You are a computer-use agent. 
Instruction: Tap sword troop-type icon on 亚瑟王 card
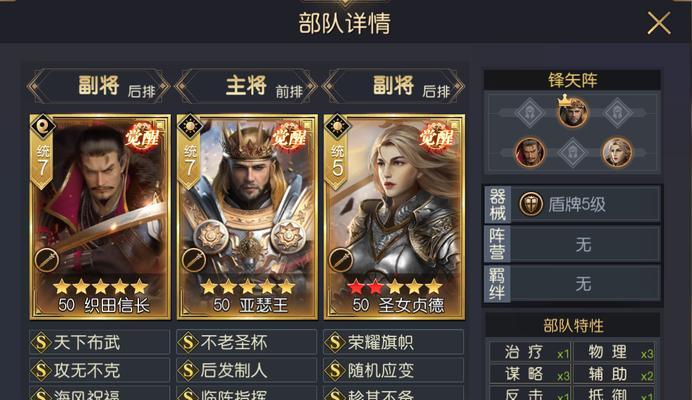point(194,260)
